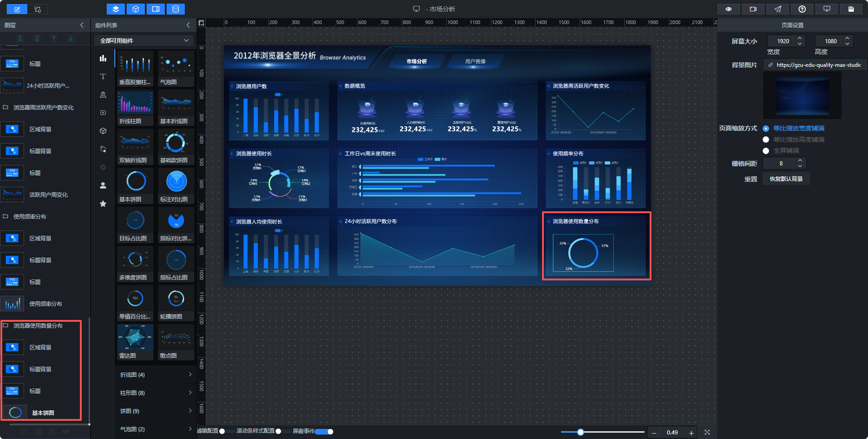Image resolution: width=868 pixels, height=439 pixels.
Task: Switch to the 用户画像 tab in canvas
Action: (x=475, y=61)
